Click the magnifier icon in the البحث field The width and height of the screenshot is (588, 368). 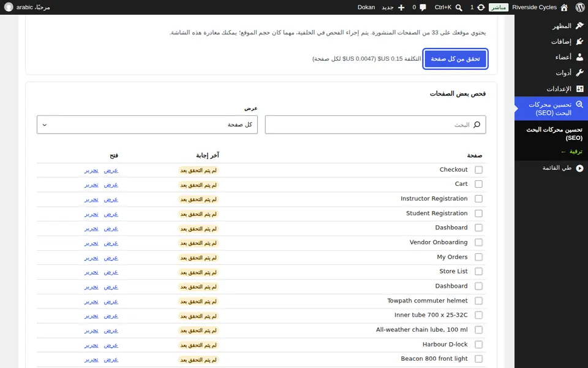tap(477, 125)
